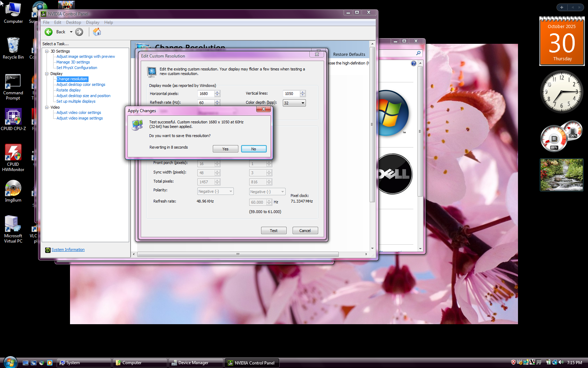Open the Back button history dropdown arrow
Viewport: 588px width, 368px height.
[71, 32]
